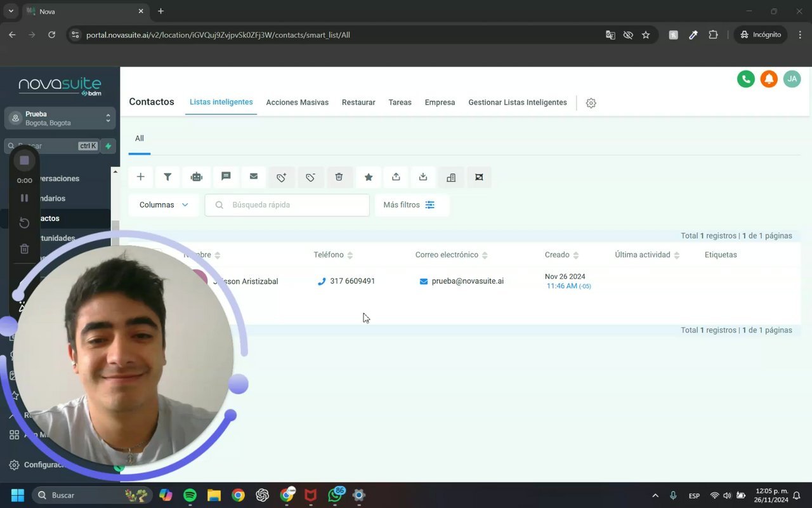Select the All smart list tab

139,138
